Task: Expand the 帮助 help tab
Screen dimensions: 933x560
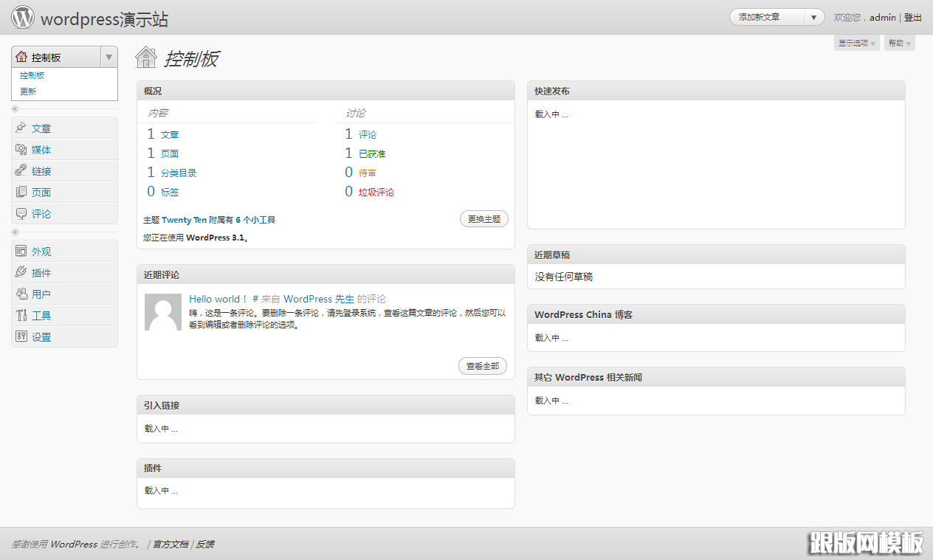Action: 899,44
